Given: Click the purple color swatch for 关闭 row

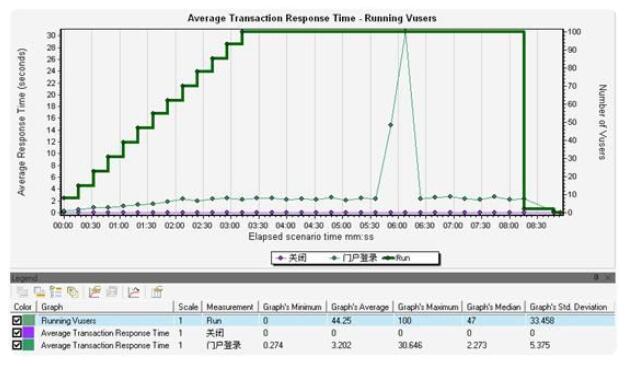Looking at the screenshot, I should click(29, 333).
